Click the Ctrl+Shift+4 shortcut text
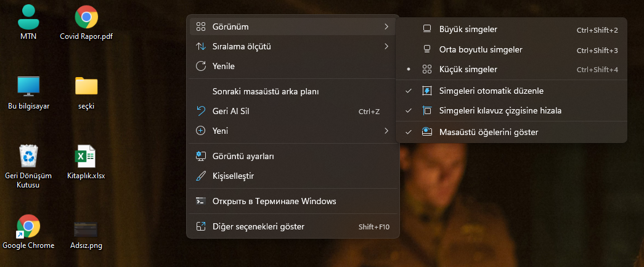644x267 pixels. coord(597,70)
